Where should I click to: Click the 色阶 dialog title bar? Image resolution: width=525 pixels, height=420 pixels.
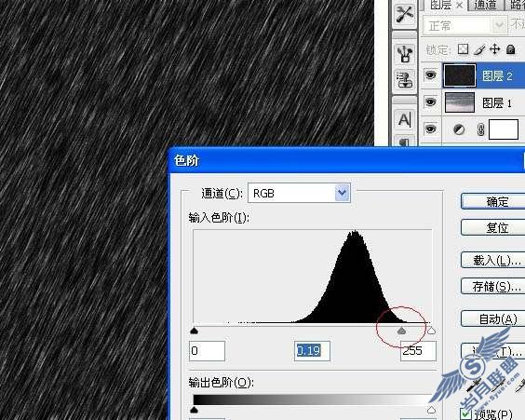point(347,160)
